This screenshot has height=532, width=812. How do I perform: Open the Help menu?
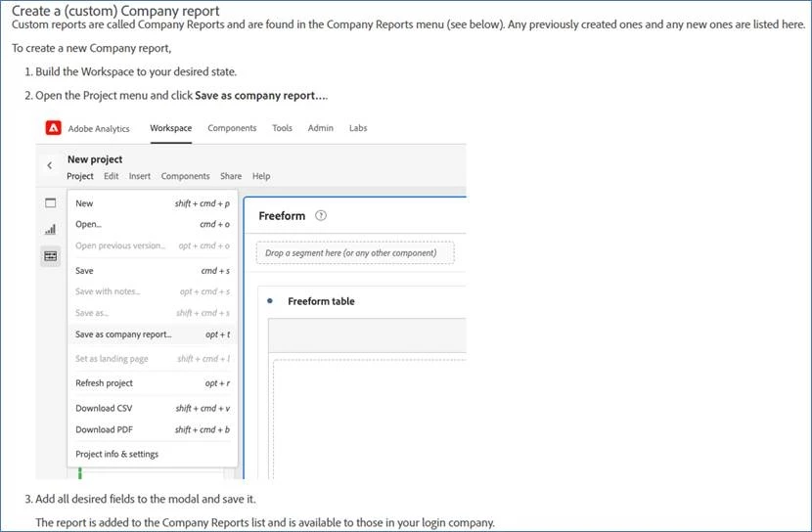click(261, 176)
